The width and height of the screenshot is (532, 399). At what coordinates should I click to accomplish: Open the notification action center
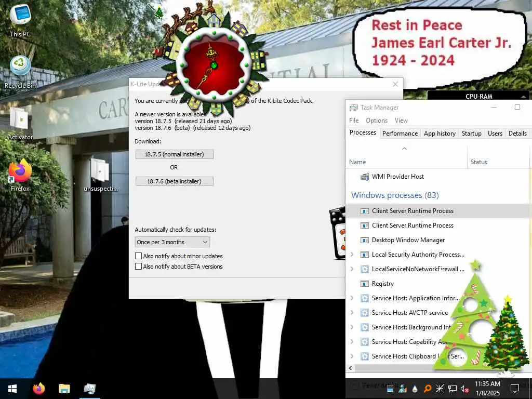coord(515,389)
